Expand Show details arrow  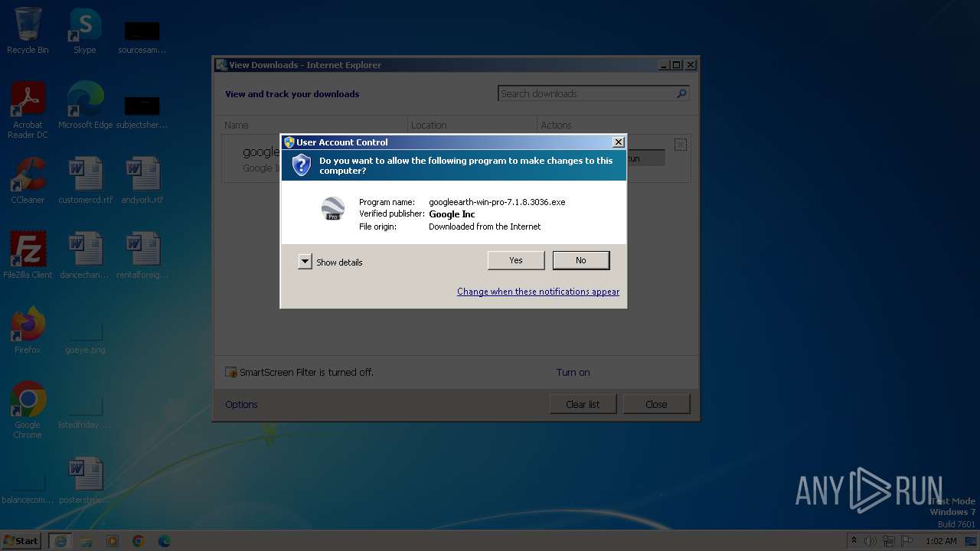point(305,262)
